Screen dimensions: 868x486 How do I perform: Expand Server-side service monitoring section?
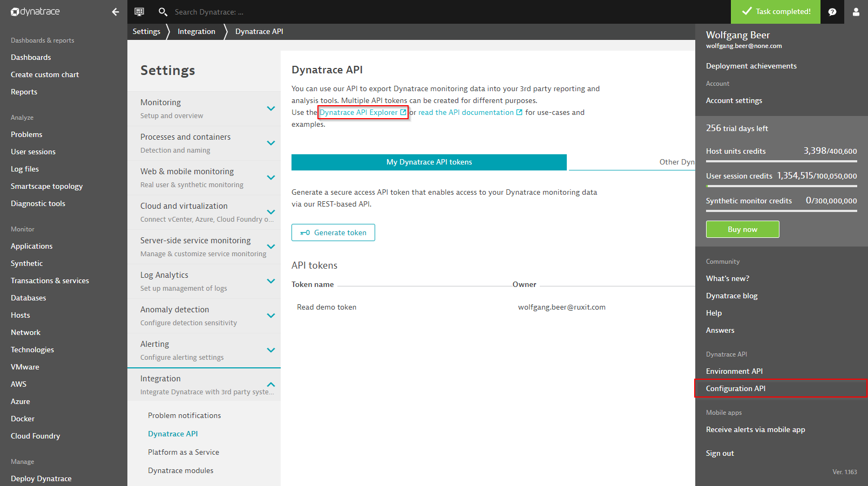(x=204, y=247)
